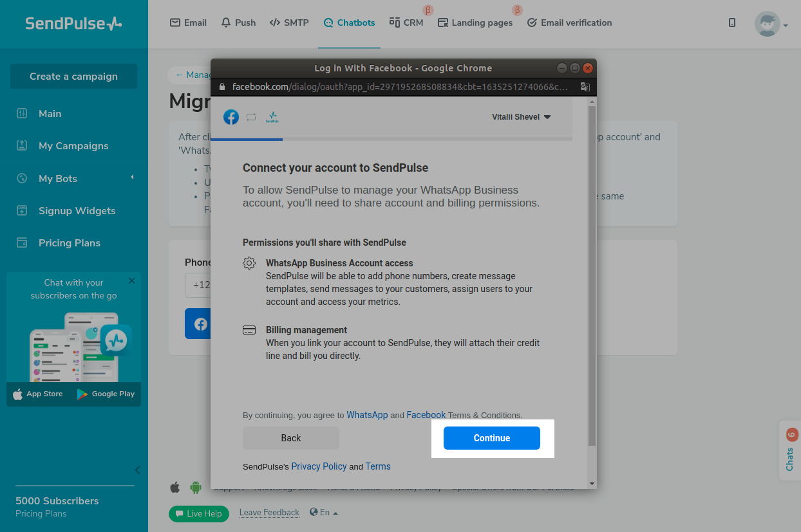Open the Email tab in SendPulse
801x532 pixels.
[188, 23]
